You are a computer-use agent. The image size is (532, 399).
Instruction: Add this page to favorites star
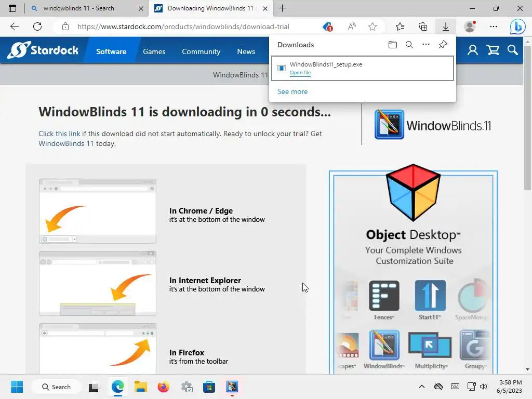pos(373,26)
